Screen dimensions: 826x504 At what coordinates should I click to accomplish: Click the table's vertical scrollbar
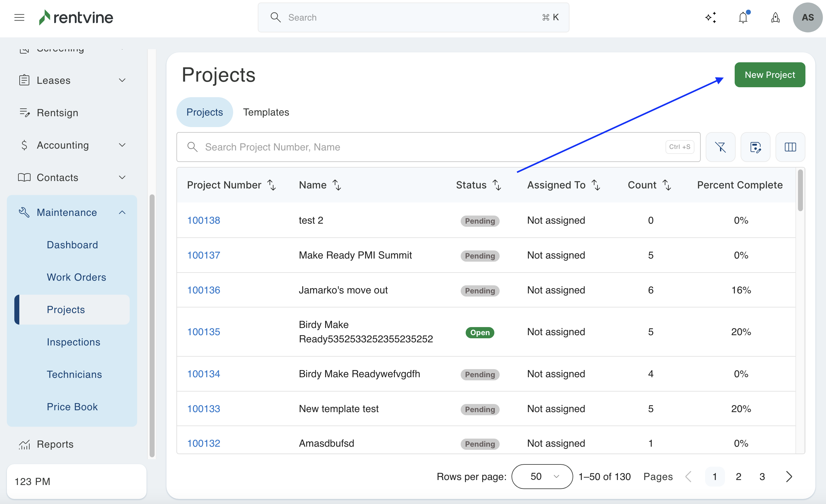coord(800,191)
